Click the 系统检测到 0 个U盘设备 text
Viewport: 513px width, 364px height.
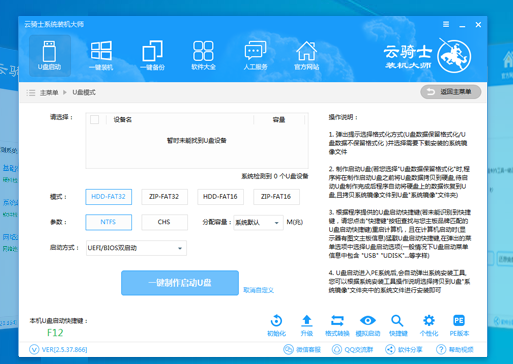[x=275, y=176]
